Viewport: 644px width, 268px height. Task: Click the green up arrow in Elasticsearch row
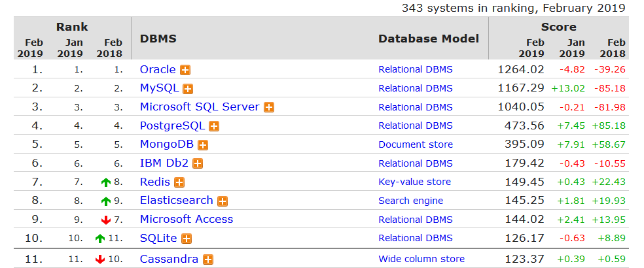click(x=106, y=201)
